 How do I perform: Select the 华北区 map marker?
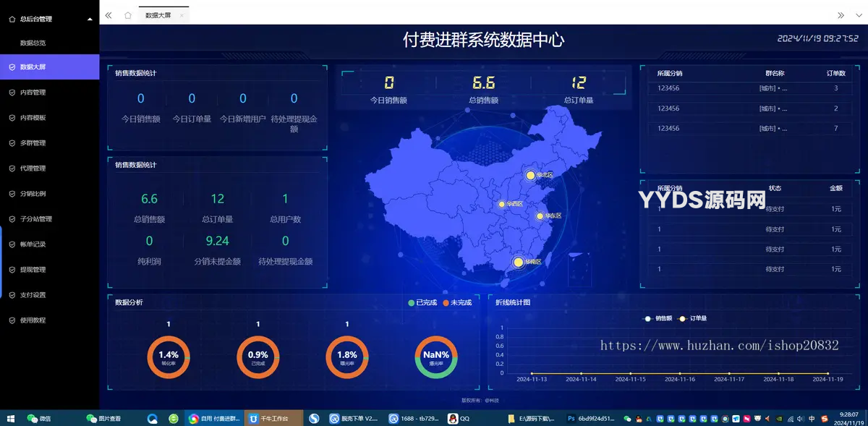pyautogui.click(x=530, y=175)
